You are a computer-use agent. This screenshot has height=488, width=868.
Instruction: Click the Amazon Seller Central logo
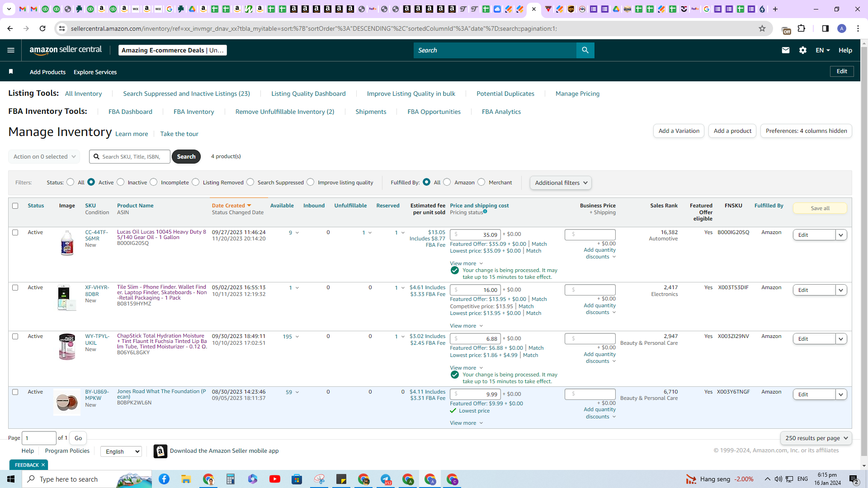(x=66, y=50)
